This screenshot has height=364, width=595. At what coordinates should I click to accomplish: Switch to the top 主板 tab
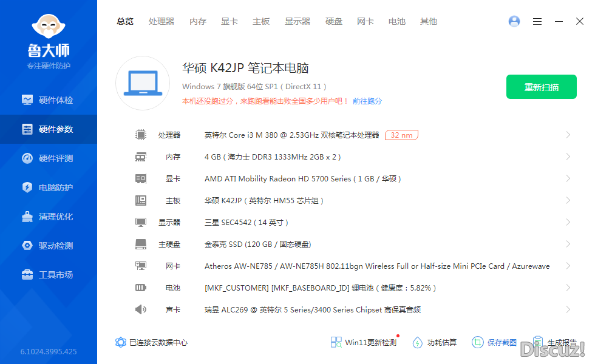[x=261, y=22]
